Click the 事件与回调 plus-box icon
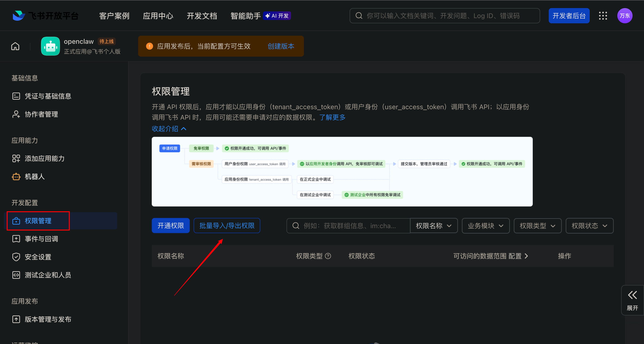This screenshot has height=344, width=644. [16, 239]
